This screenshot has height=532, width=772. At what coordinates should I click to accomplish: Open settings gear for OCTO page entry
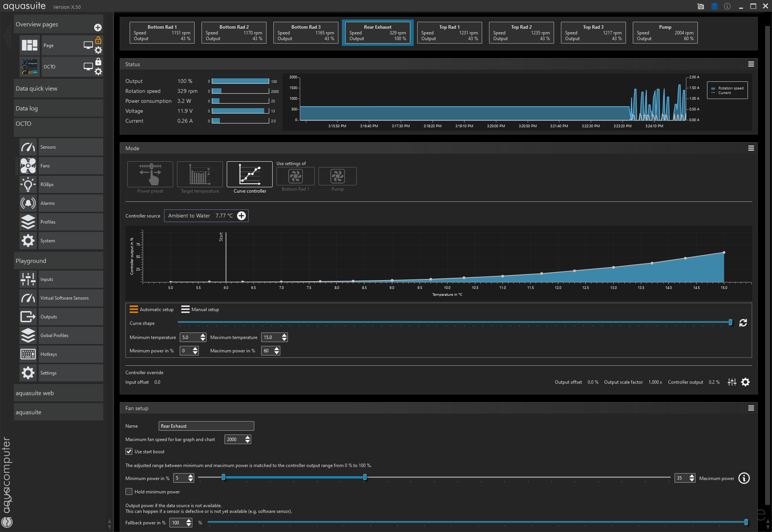click(98, 71)
